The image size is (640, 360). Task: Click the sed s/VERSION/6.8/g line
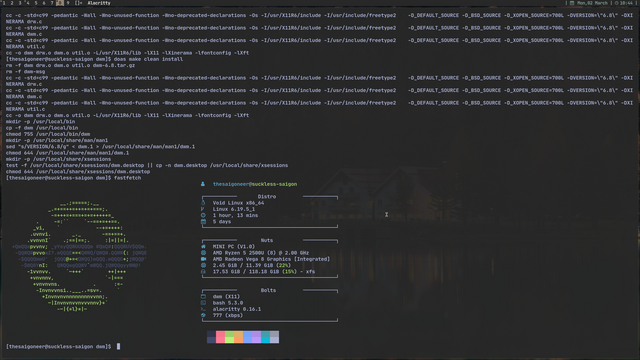(x=100, y=147)
